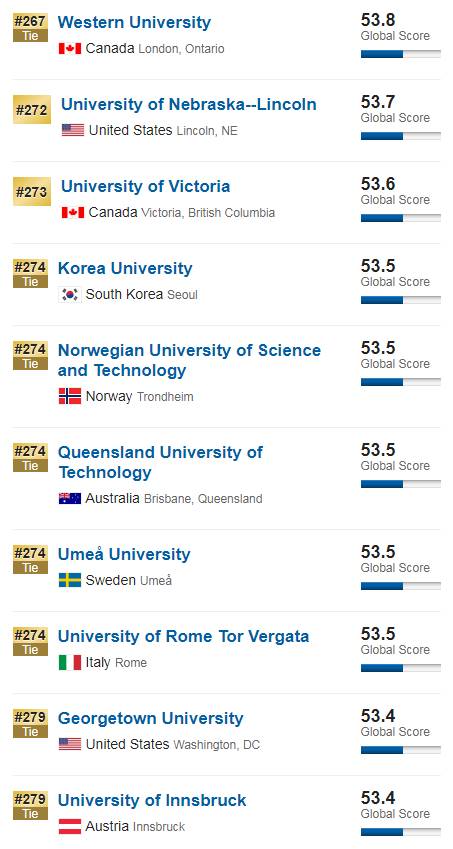The height and width of the screenshot is (849, 453).
Task: Open Norwegian University of Science and Technology
Action: point(189,360)
